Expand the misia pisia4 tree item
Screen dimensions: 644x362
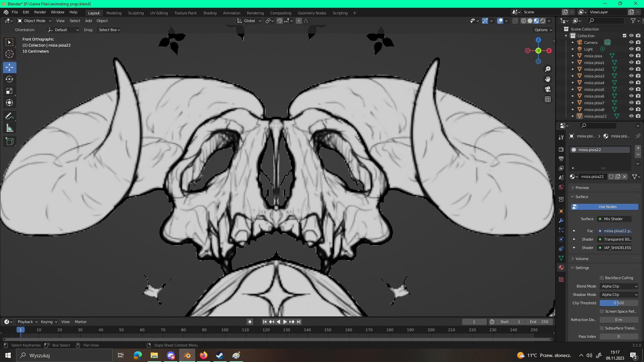coord(573,83)
